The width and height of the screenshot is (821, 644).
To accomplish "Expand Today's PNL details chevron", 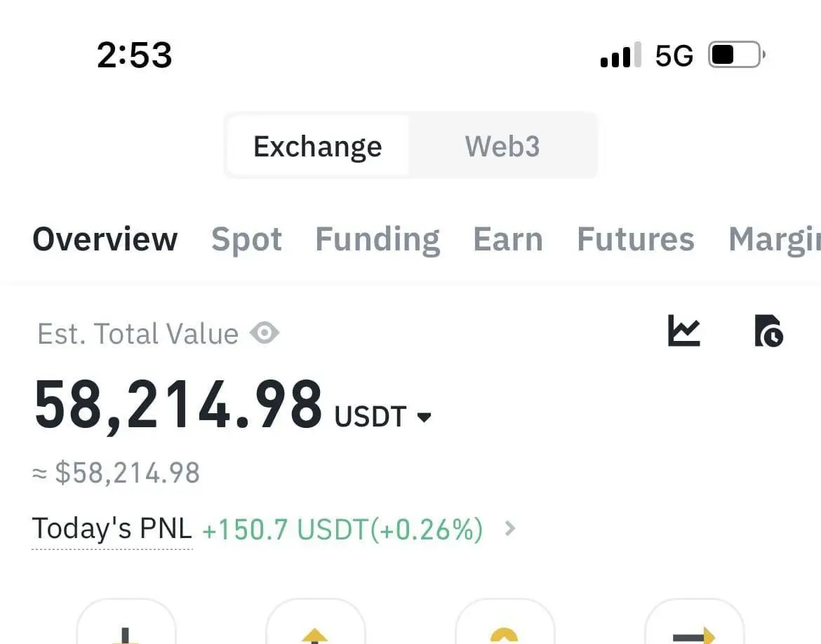I will coord(510,528).
